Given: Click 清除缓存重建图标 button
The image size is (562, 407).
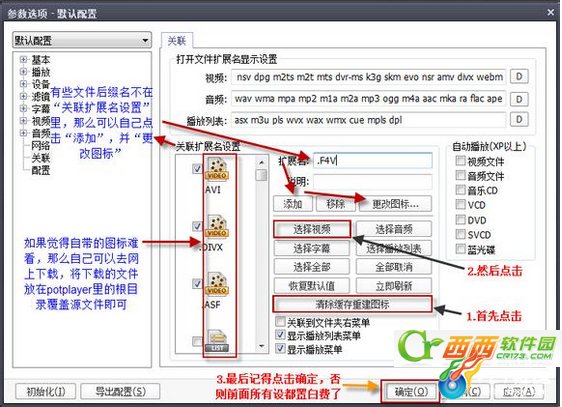Looking at the screenshot, I should click(352, 305).
